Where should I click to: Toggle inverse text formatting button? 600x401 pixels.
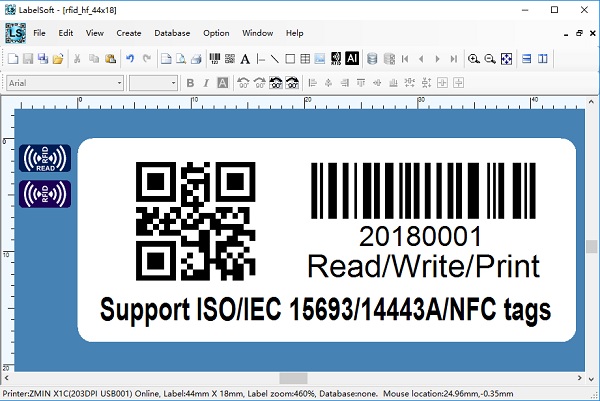[222, 83]
